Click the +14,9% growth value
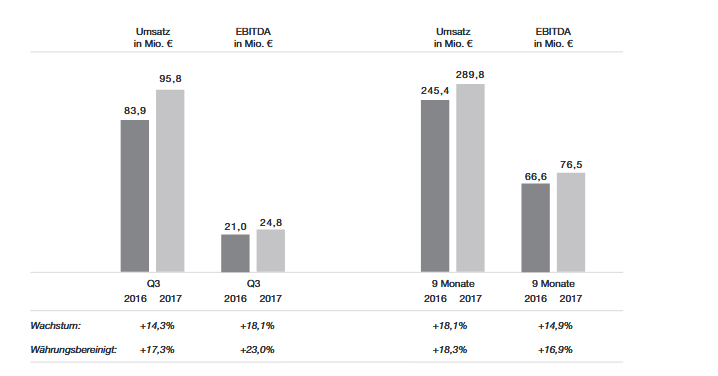This screenshot has width=718, height=376. [555, 326]
